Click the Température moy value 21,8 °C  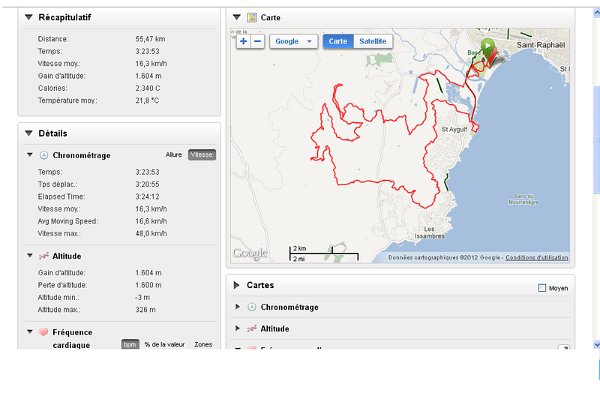[147, 100]
